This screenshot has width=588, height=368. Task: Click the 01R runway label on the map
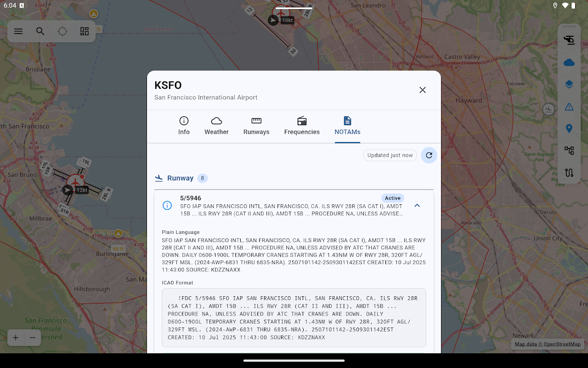click(64, 211)
